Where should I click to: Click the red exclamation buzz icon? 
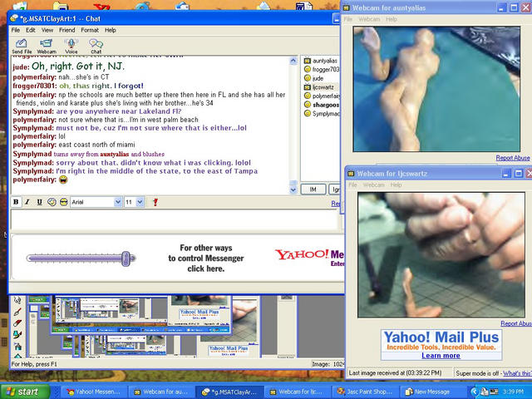pos(155,202)
